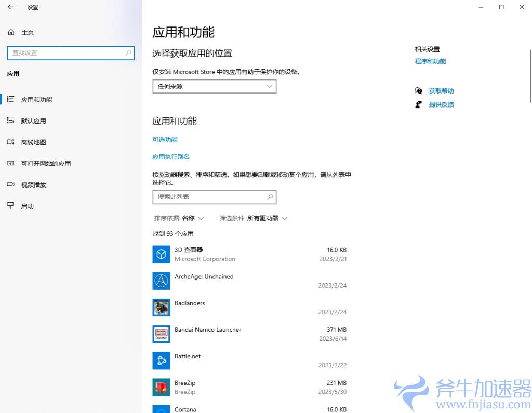Click the back arrow at top left
The height and width of the screenshot is (413, 532).
coord(10,7)
